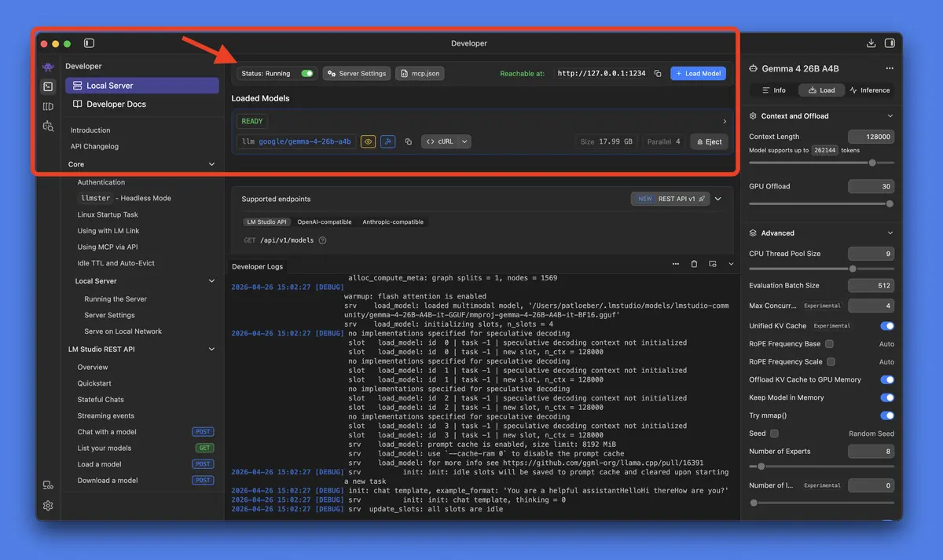
Task: Copy the gemma model identifier
Action: click(x=409, y=141)
